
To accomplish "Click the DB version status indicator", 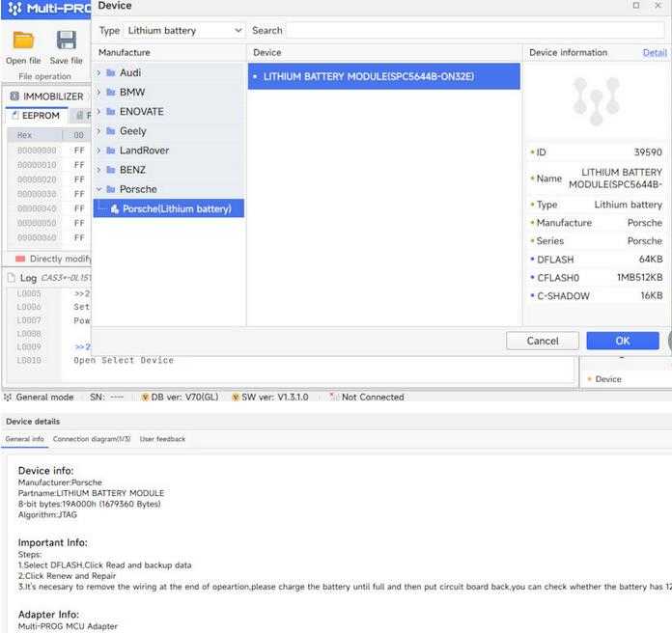I will click(181, 397).
